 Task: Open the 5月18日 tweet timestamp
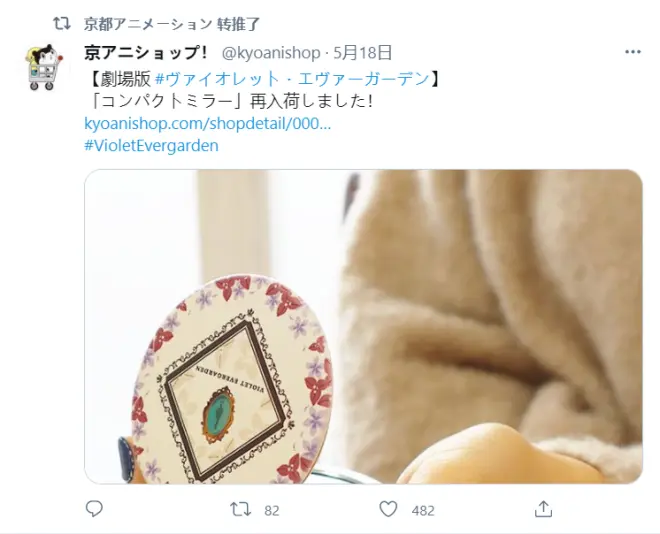(x=362, y=53)
